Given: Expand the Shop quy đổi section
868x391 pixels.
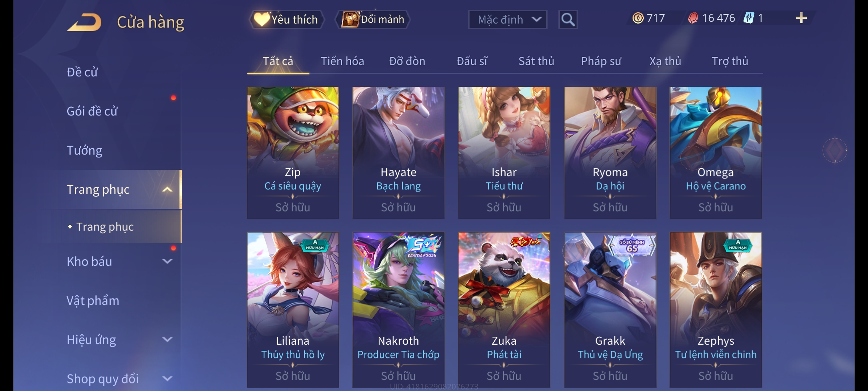Looking at the screenshot, I should click(x=167, y=379).
